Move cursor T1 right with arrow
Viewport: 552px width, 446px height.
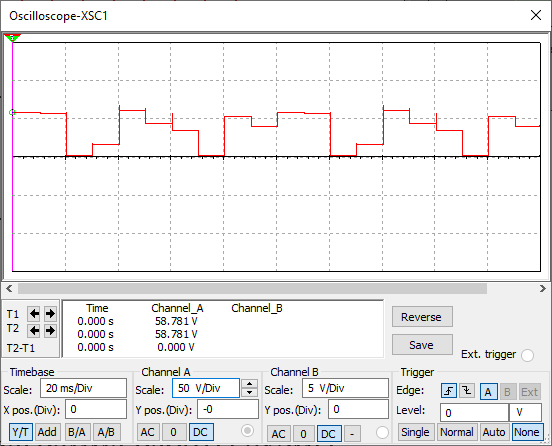coord(50,313)
